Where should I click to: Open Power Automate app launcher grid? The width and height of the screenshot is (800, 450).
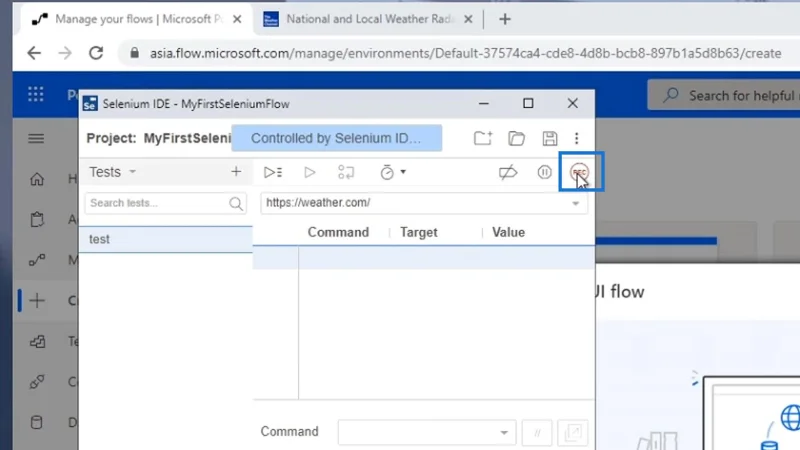36,94
